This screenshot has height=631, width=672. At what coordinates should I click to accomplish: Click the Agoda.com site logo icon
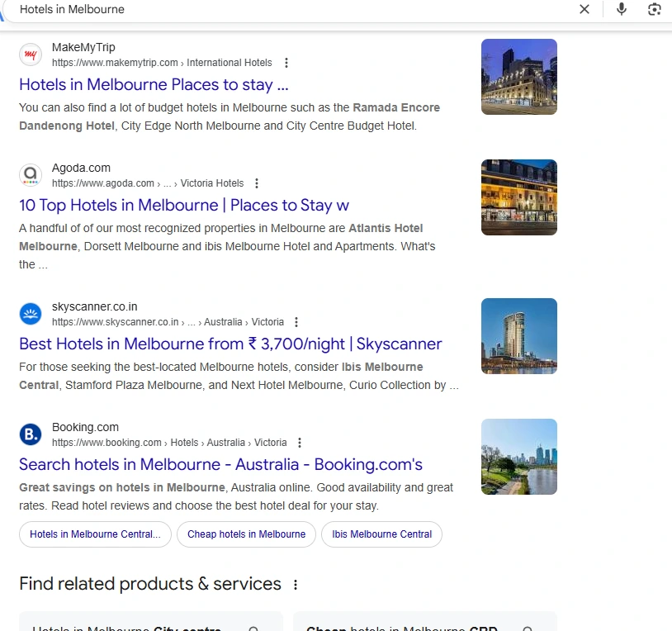[x=31, y=175]
